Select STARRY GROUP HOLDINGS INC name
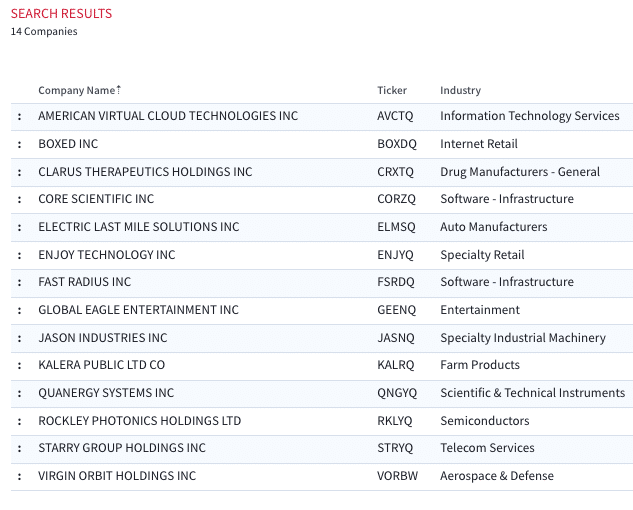 [122, 448]
